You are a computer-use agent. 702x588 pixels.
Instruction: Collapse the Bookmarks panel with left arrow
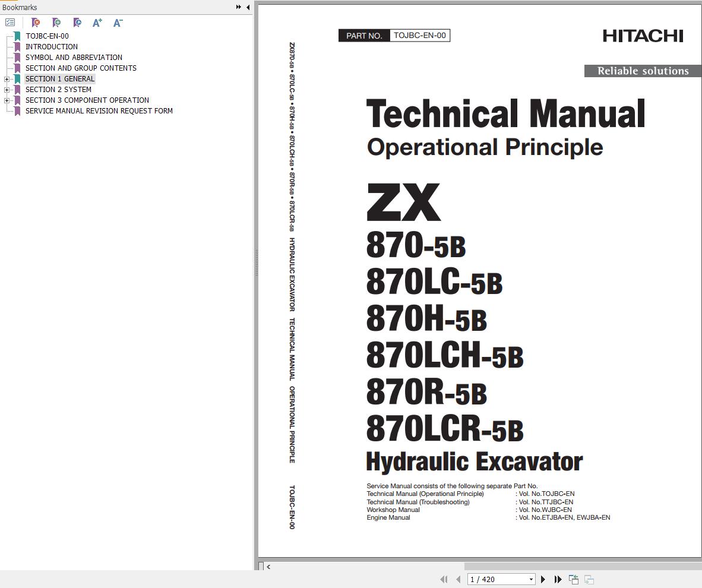pyautogui.click(x=248, y=7)
